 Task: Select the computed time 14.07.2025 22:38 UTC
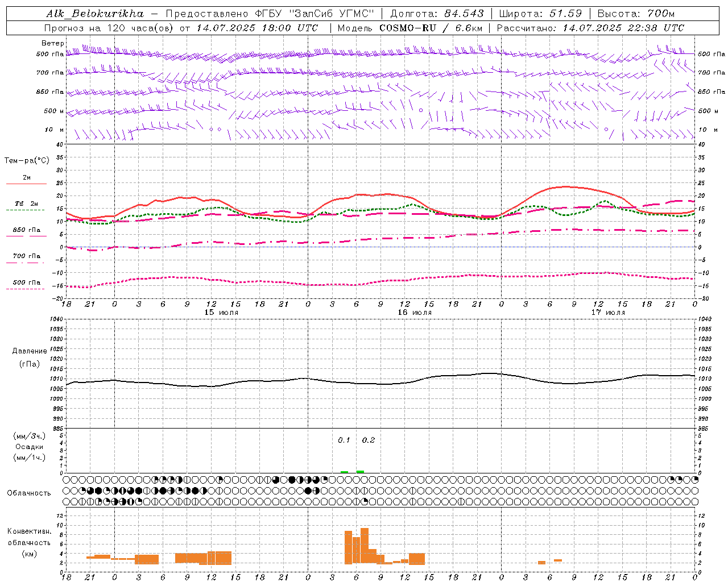(x=623, y=28)
